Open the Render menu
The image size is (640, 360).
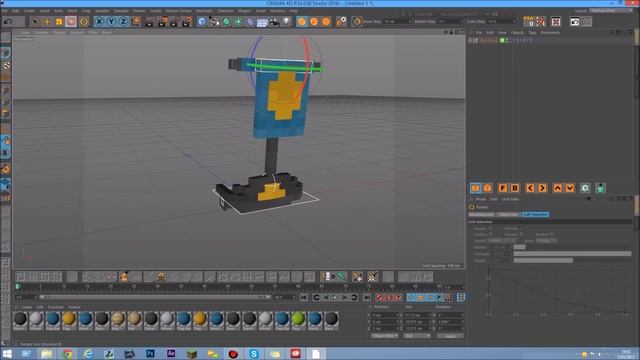[139, 11]
